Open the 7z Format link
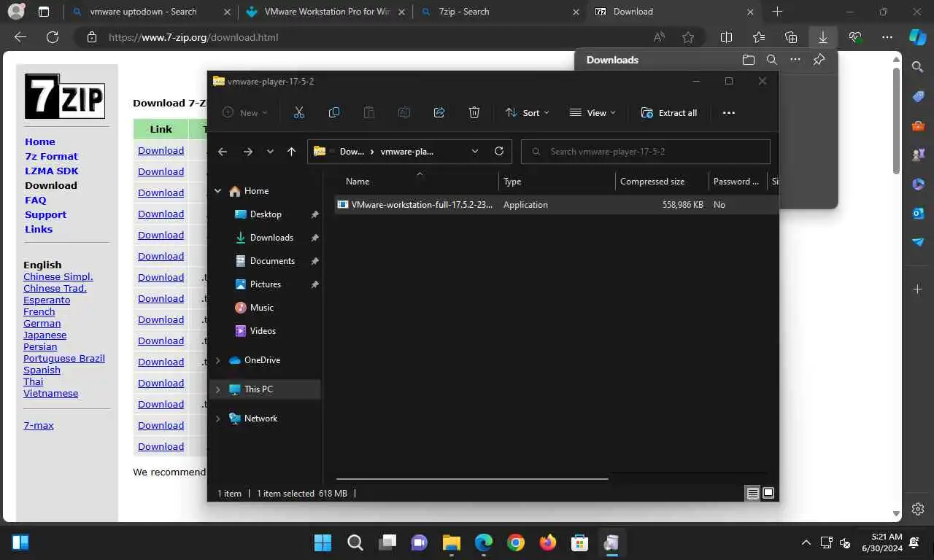The width and height of the screenshot is (934, 560). coord(51,156)
